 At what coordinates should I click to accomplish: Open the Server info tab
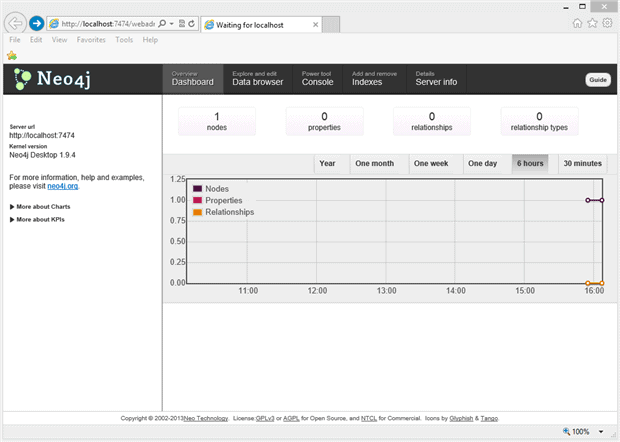point(436,79)
